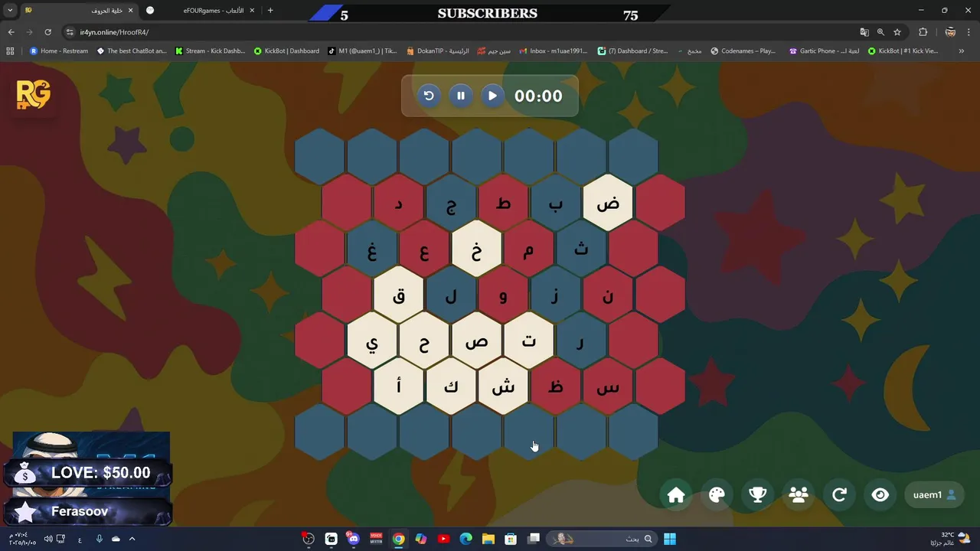Open a new browser tab
The image size is (980, 551).
[270, 11]
